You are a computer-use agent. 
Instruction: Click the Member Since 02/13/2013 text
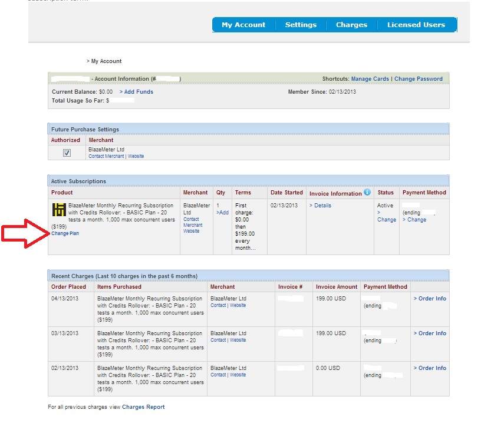point(322,91)
